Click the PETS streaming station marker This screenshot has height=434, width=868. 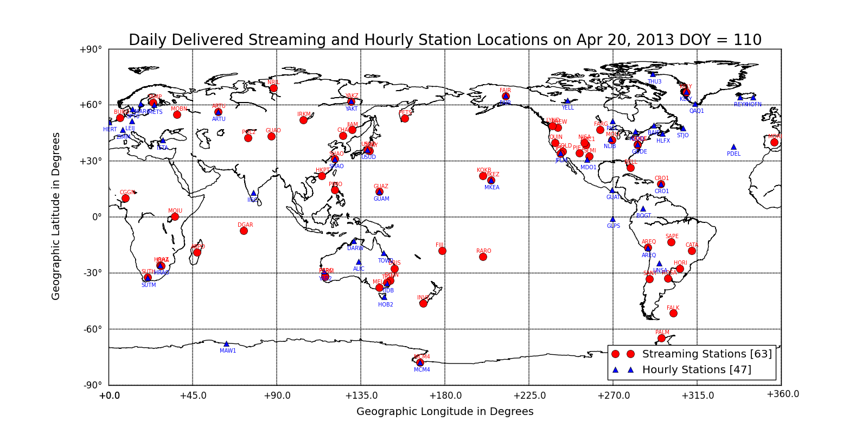[x=405, y=118]
